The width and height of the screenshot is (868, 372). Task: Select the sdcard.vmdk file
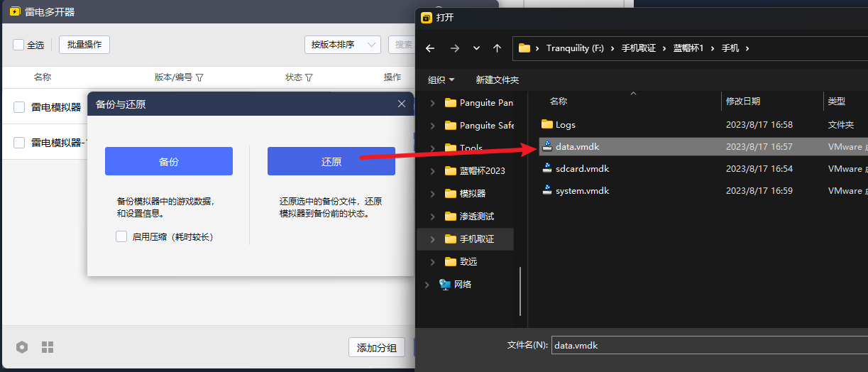click(703, 168)
